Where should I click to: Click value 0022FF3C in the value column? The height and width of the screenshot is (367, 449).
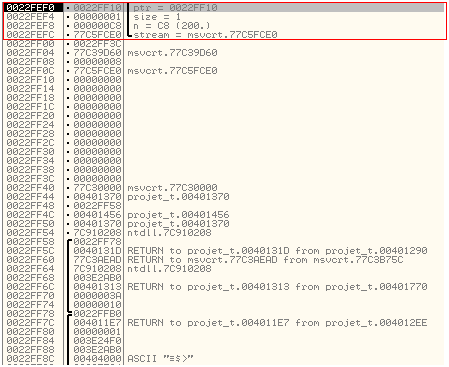[97, 44]
